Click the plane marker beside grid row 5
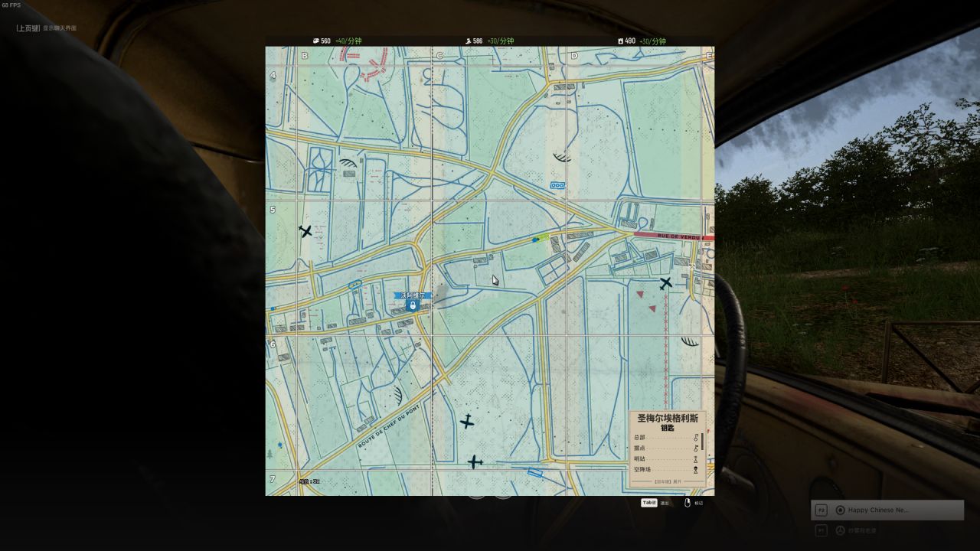 tap(305, 231)
